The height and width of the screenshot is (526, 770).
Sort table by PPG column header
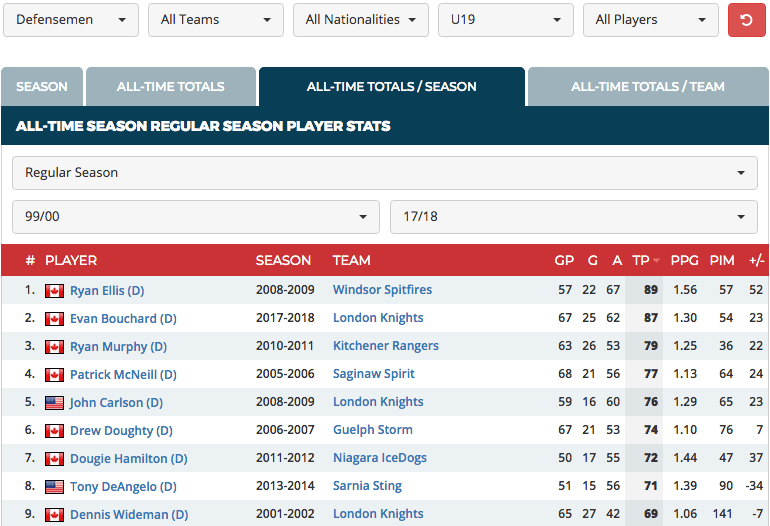tap(684, 261)
